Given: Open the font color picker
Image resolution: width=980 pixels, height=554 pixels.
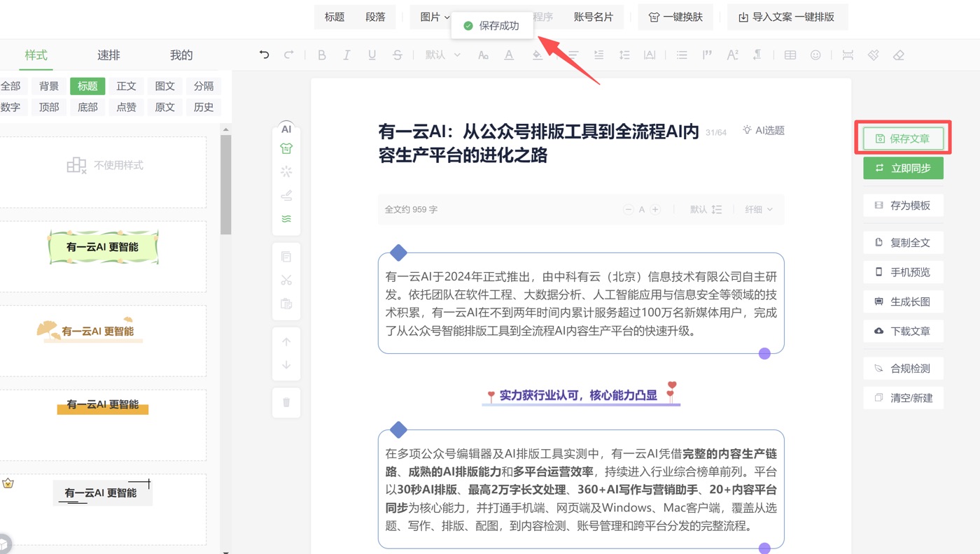Looking at the screenshot, I should pyautogui.click(x=509, y=55).
